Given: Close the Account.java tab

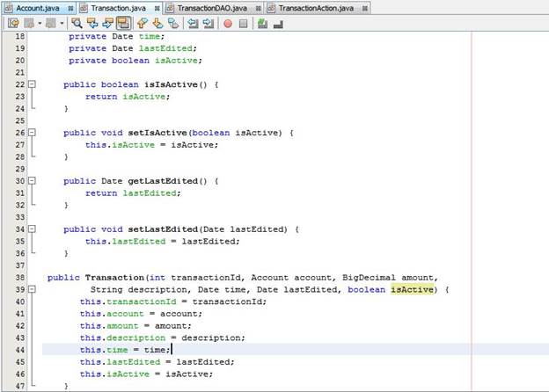Looking at the screenshot, I should click(x=70, y=8).
